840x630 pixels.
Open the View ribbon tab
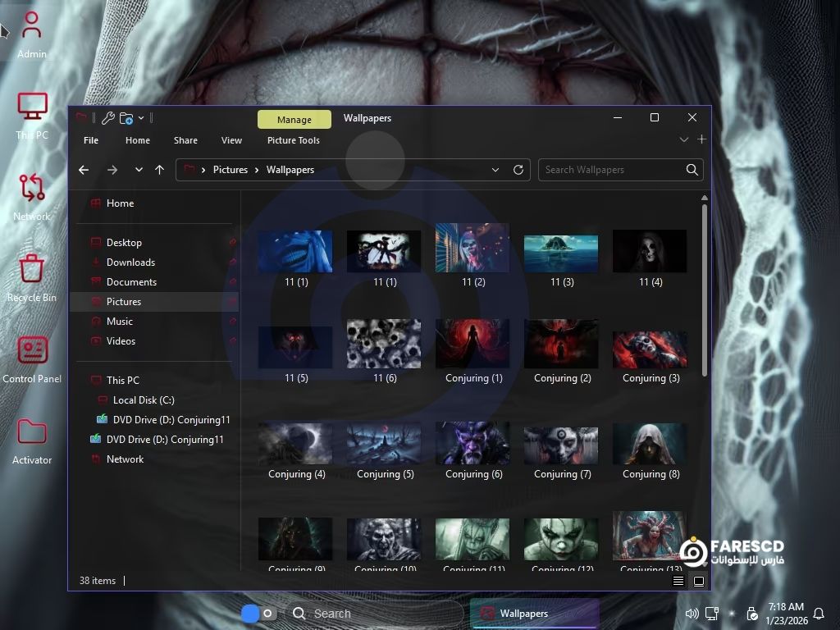pyautogui.click(x=231, y=140)
